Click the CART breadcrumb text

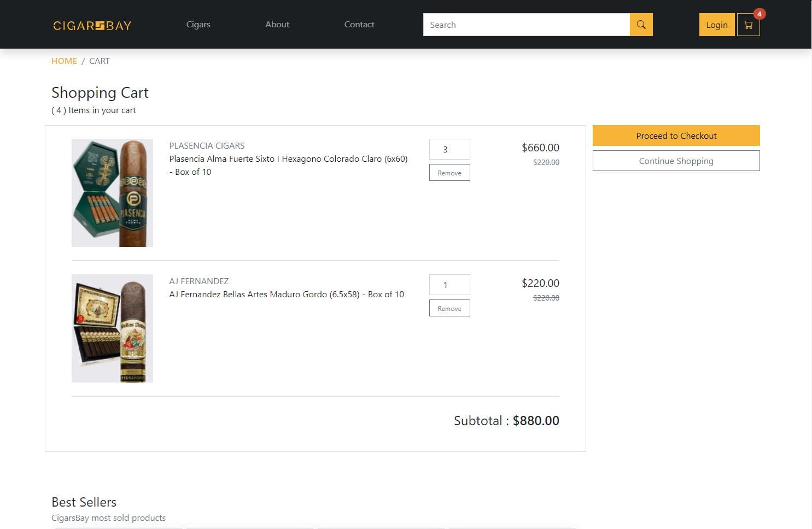click(x=100, y=61)
